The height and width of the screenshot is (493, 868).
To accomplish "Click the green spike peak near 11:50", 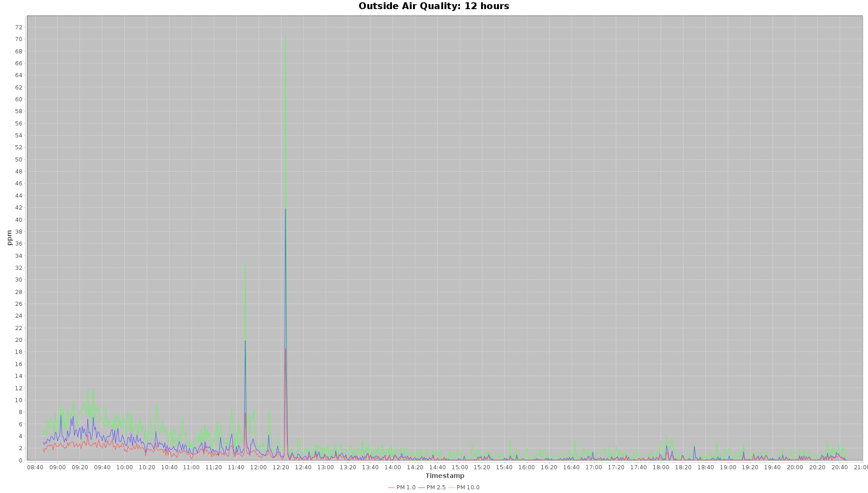I will point(245,263).
